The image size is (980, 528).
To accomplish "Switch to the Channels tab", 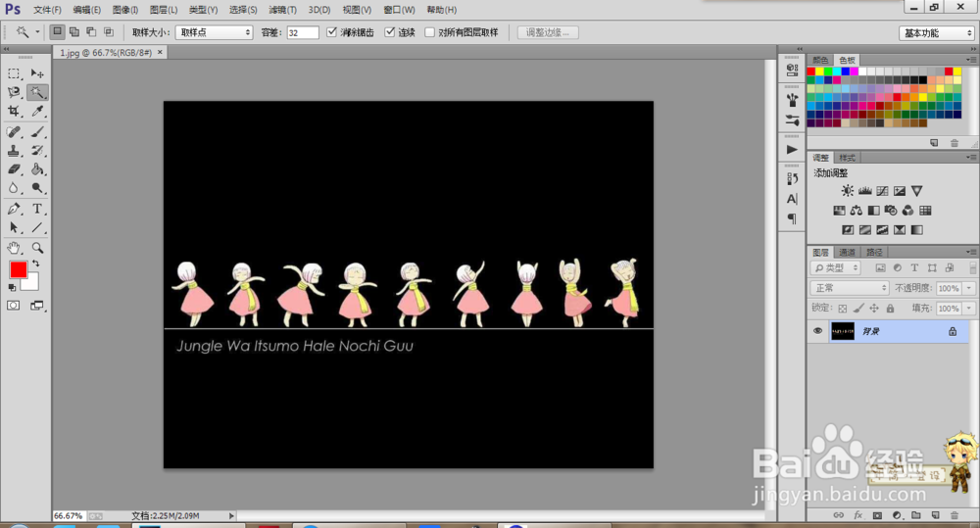I will 847,252.
